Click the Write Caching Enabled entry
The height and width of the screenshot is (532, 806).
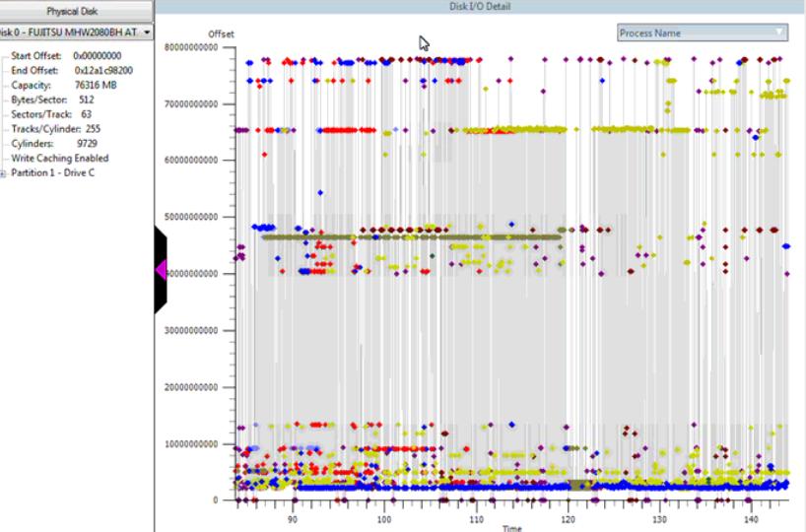pos(59,159)
